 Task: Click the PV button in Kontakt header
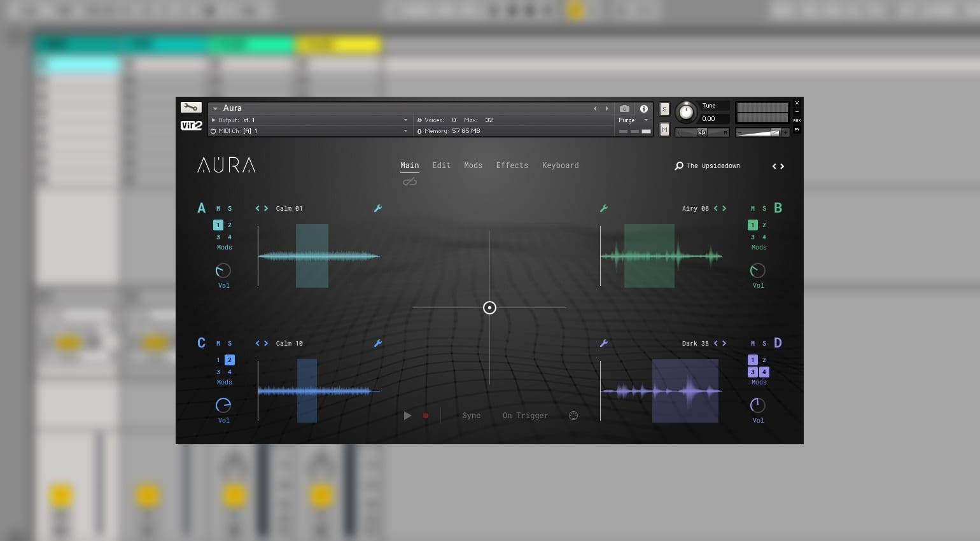point(797,129)
